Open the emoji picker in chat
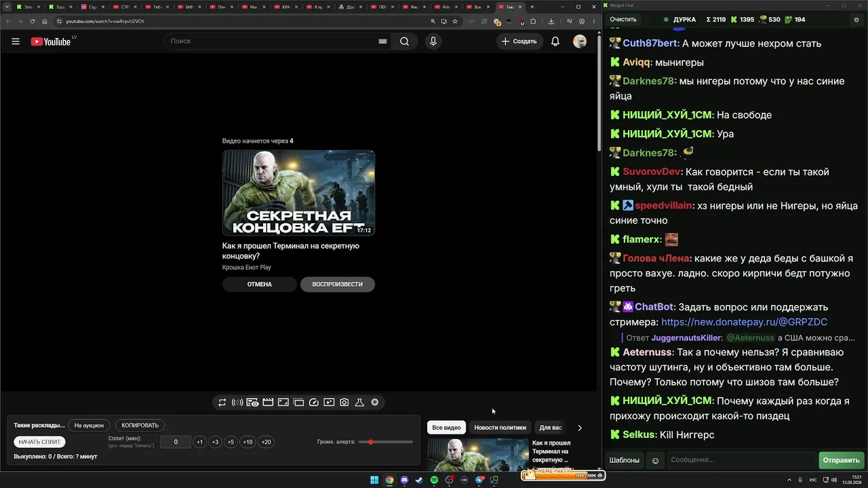The image size is (868, 488). pos(655,460)
